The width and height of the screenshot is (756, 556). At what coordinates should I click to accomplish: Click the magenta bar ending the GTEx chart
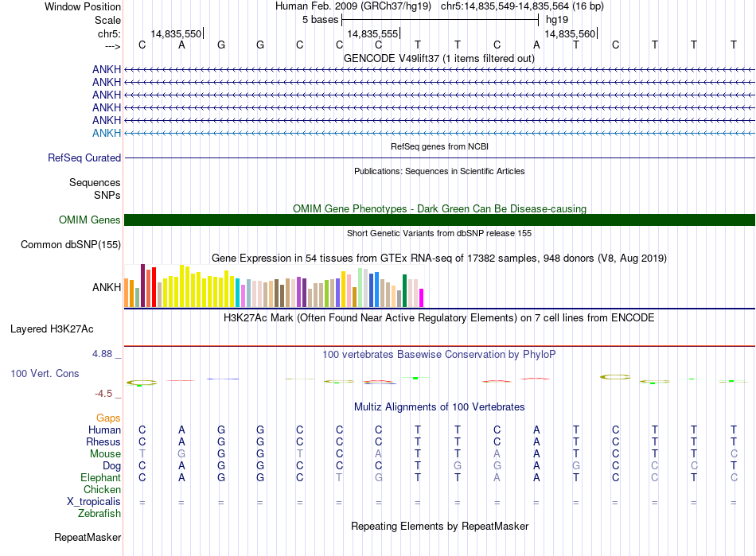[x=422, y=297]
